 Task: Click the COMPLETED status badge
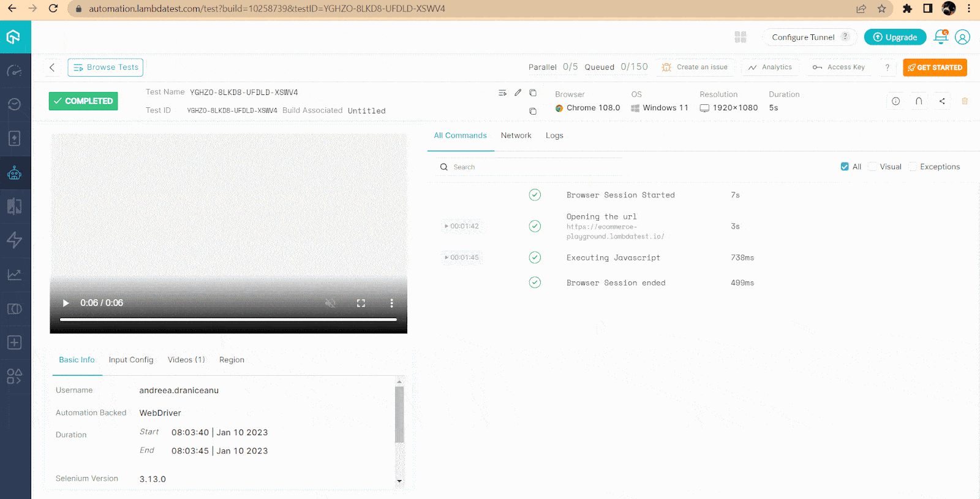tap(83, 101)
